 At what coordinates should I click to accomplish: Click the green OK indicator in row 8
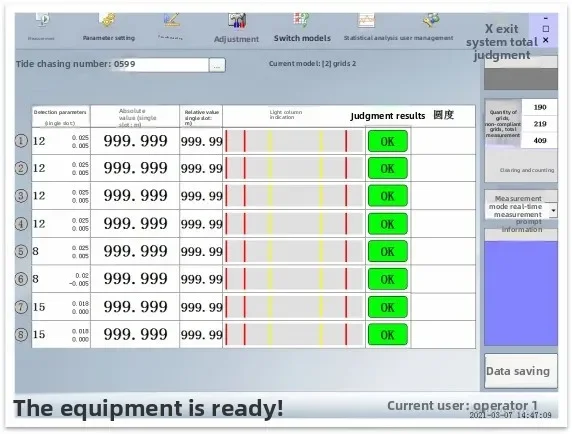coord(388,334)
